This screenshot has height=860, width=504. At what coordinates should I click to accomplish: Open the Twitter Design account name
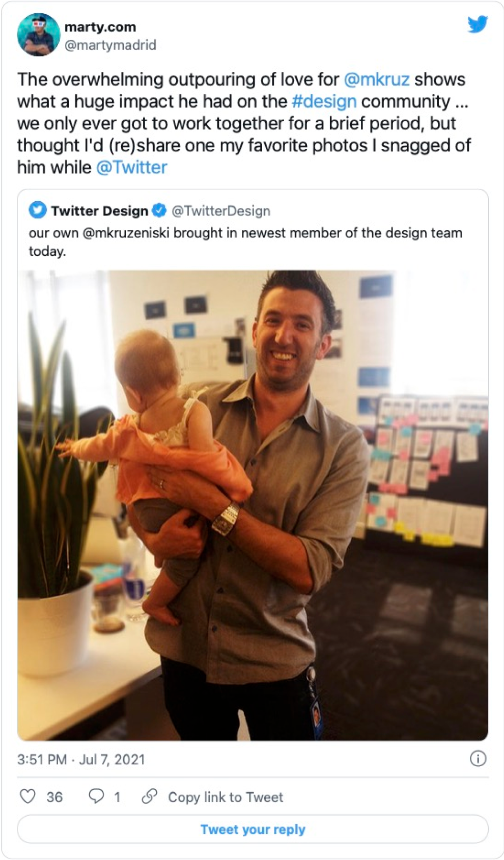(x=99, y=211)
